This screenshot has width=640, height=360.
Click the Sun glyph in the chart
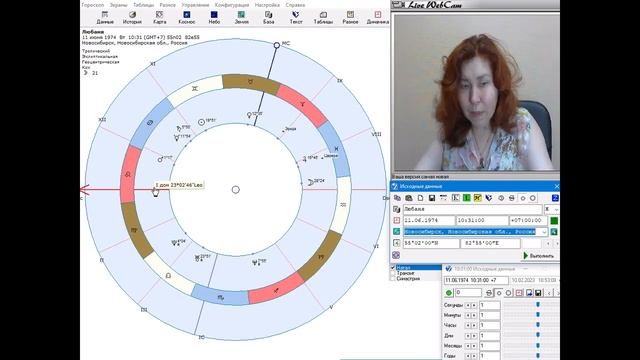point(201,122)
